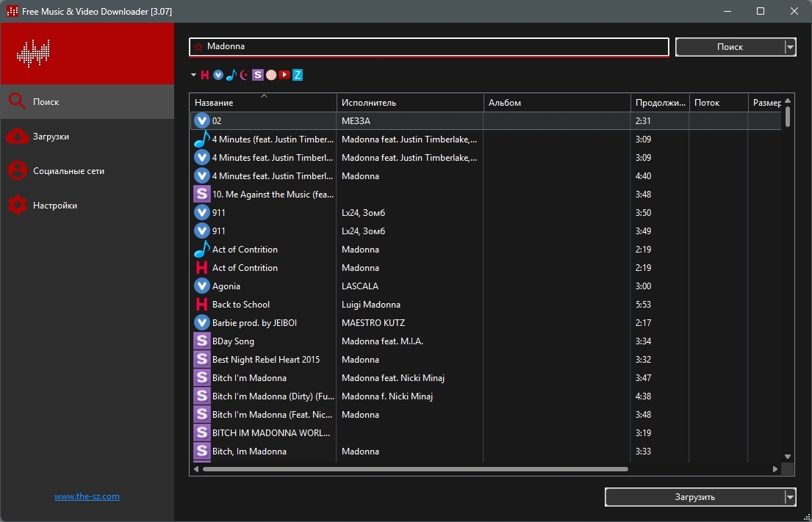The image size is (812, 522).
Task: Open the Загрузки sidebar section
Action: (x=87, y=137)
